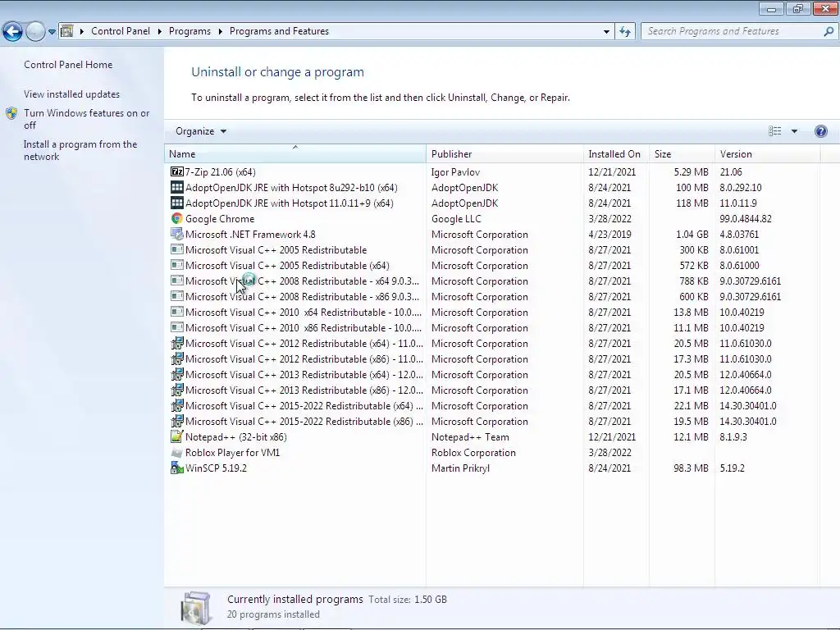Click the Roblox Player icon

tap(177, 453)
